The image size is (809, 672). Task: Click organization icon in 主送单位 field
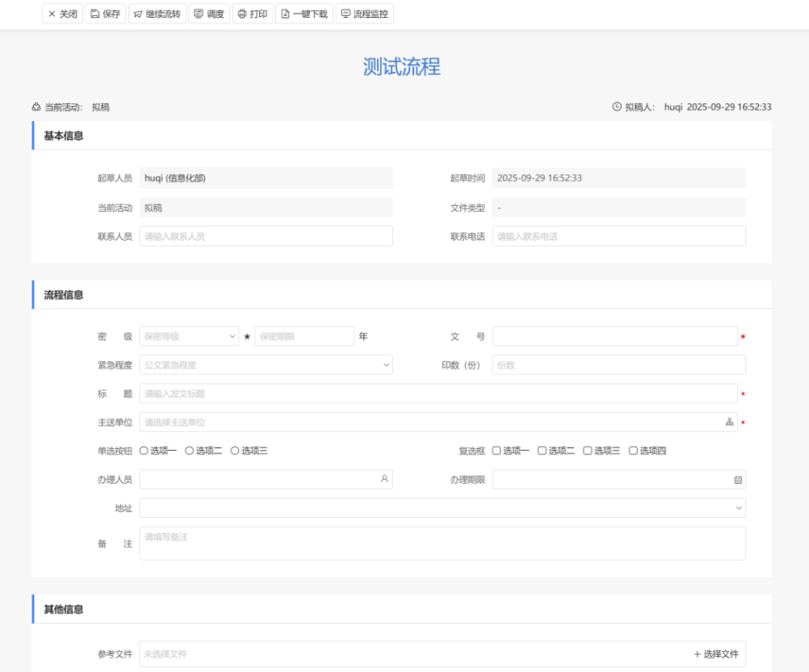pos(729,422)
